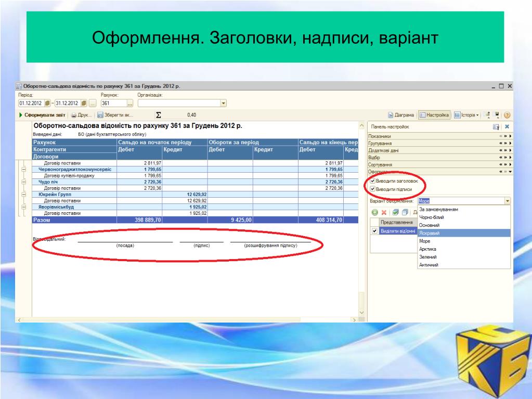Click red X delete formatting icon
The image size is (532, 399).
click(x=384, y=212)
